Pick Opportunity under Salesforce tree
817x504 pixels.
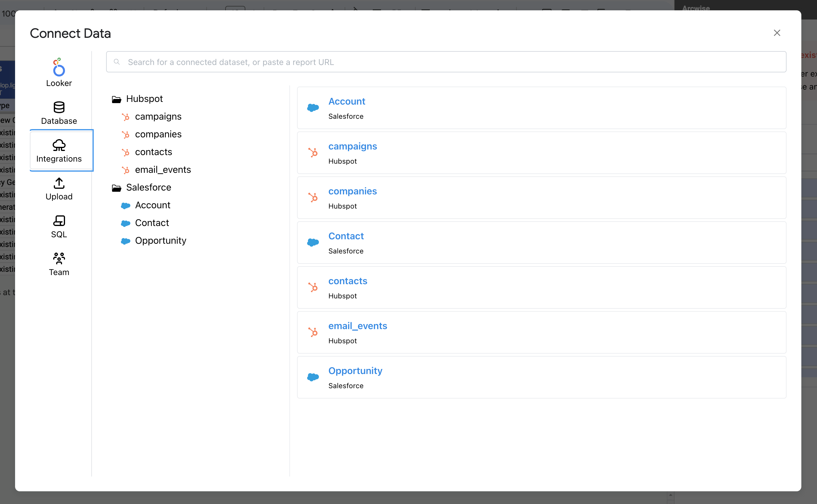pos(161,241)
